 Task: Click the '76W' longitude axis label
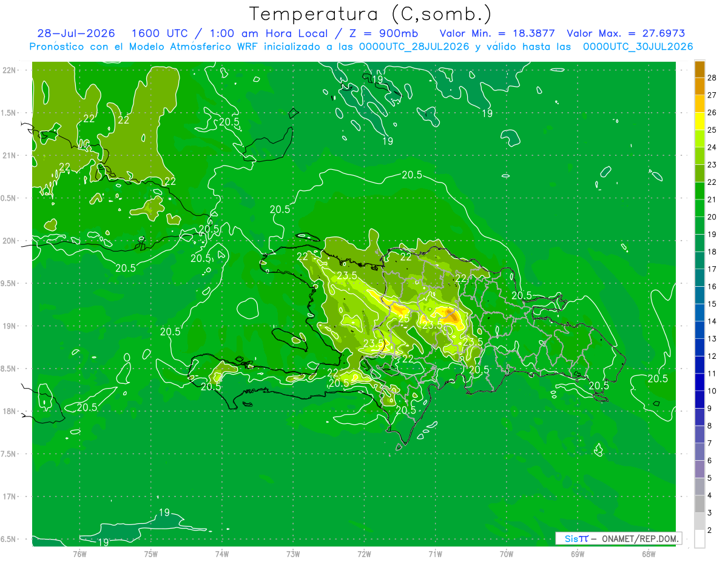point(79,554)
